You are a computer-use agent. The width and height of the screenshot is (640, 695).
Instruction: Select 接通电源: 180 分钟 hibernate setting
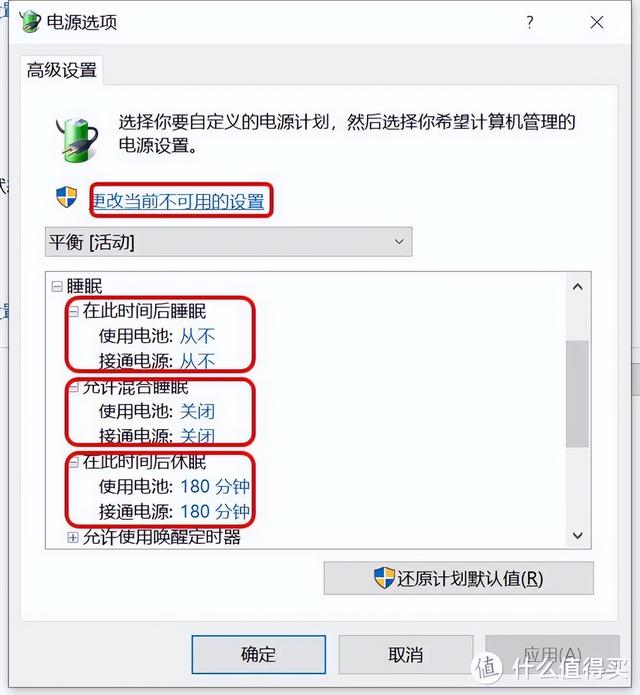[x=174, y=512]
